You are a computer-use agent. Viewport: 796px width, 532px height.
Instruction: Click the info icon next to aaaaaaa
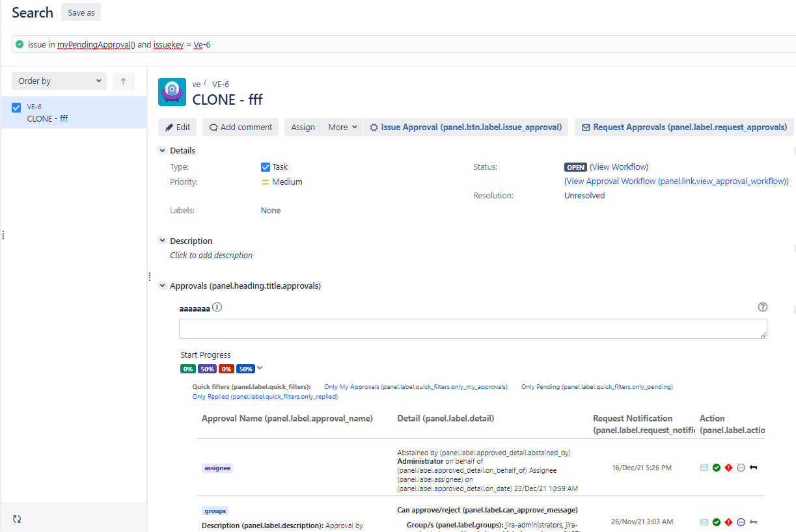pyautogui.click(x=217, y=307)
